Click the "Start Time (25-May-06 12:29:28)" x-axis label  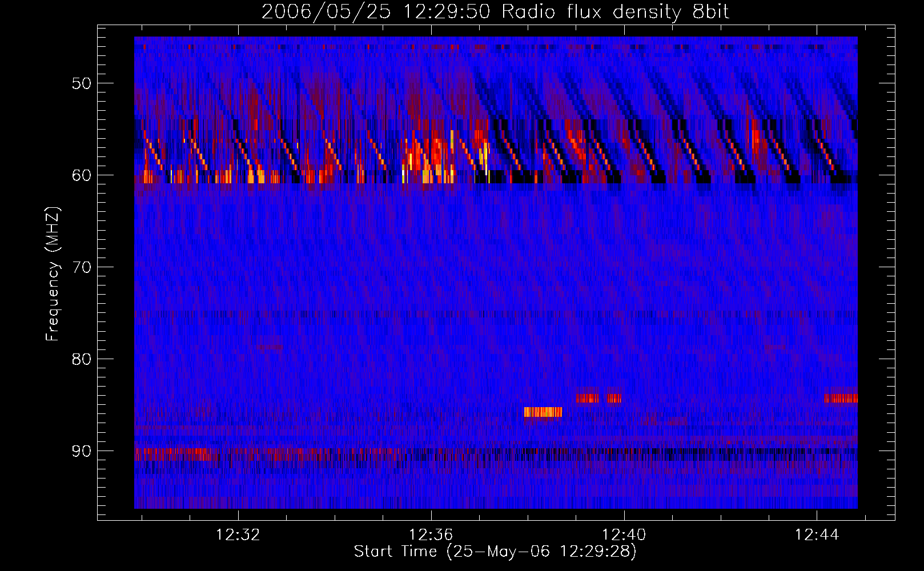point(495,552)
